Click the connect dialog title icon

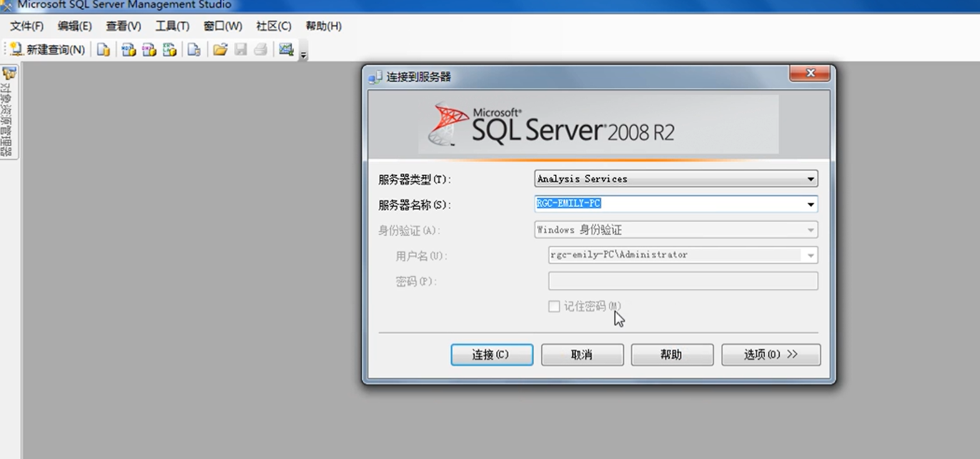(375, 77)
